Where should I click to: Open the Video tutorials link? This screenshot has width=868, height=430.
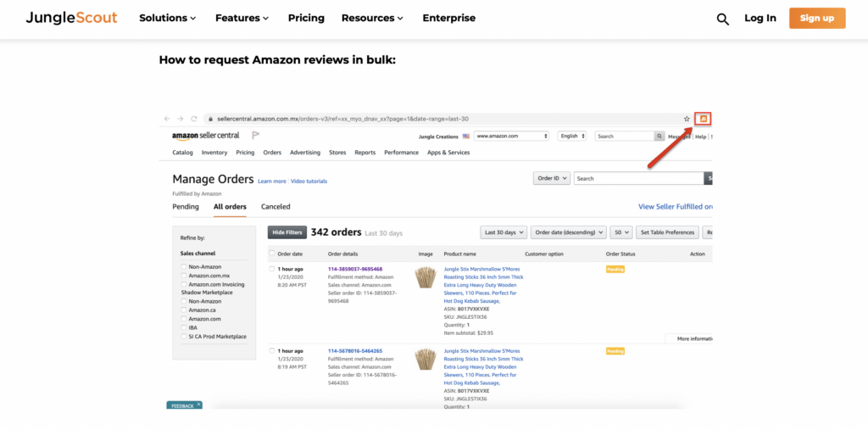pos(309,181)
